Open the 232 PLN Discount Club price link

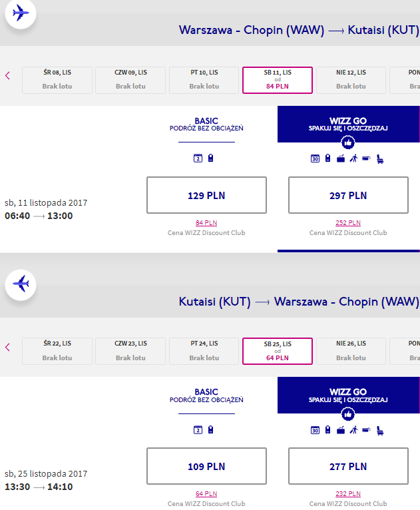[348, 494]
